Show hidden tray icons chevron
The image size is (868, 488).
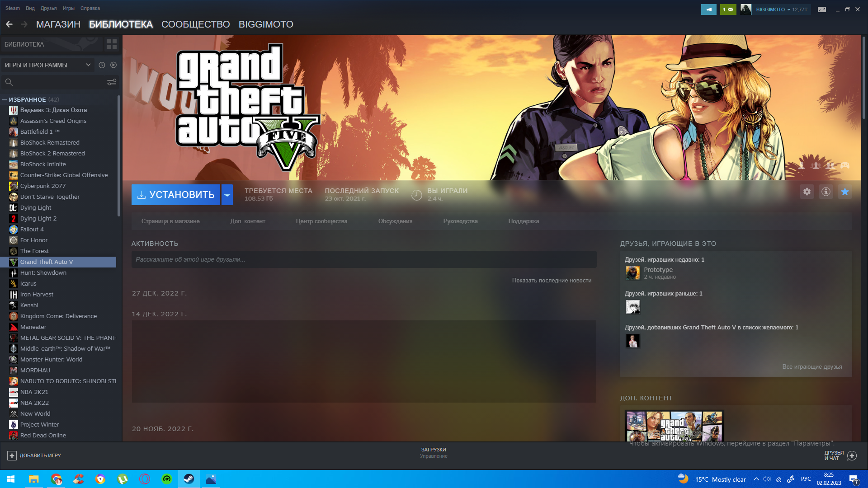coord(756,479)
